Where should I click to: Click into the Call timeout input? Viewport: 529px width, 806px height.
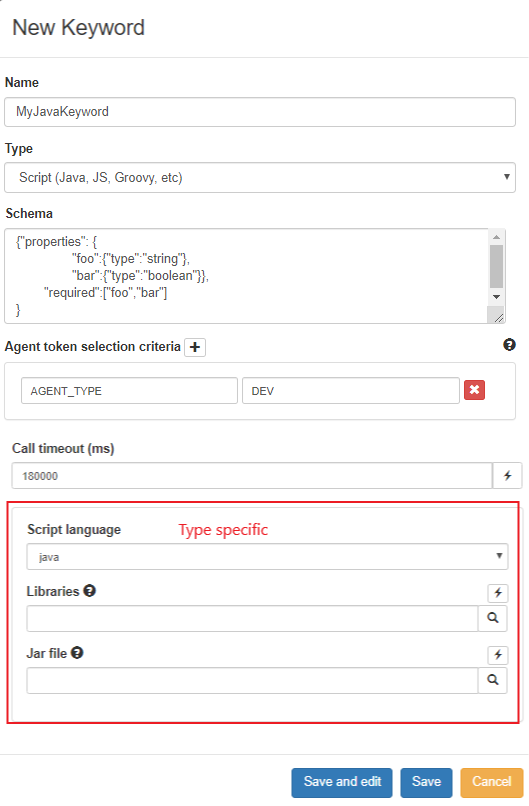pyautogui.click(x=252, y=475)
